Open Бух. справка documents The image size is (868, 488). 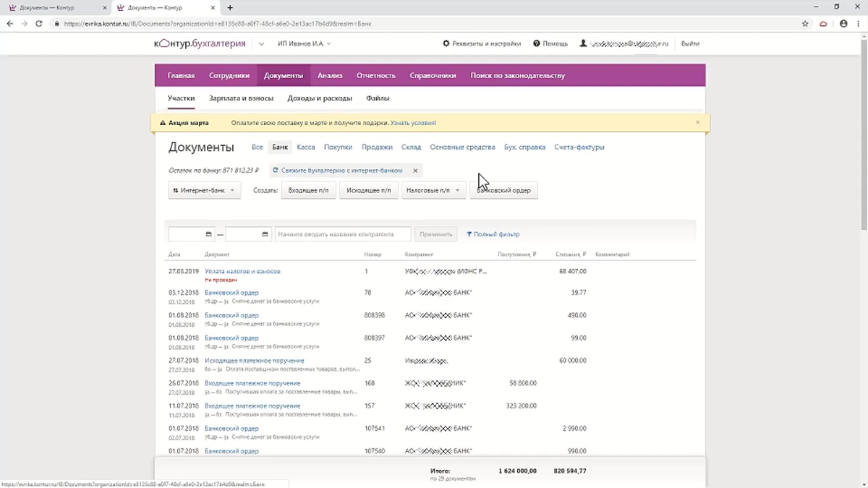(525, 147)
